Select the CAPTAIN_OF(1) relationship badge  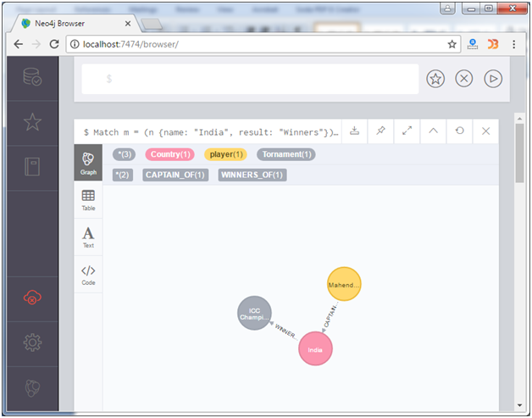[175, 175]
